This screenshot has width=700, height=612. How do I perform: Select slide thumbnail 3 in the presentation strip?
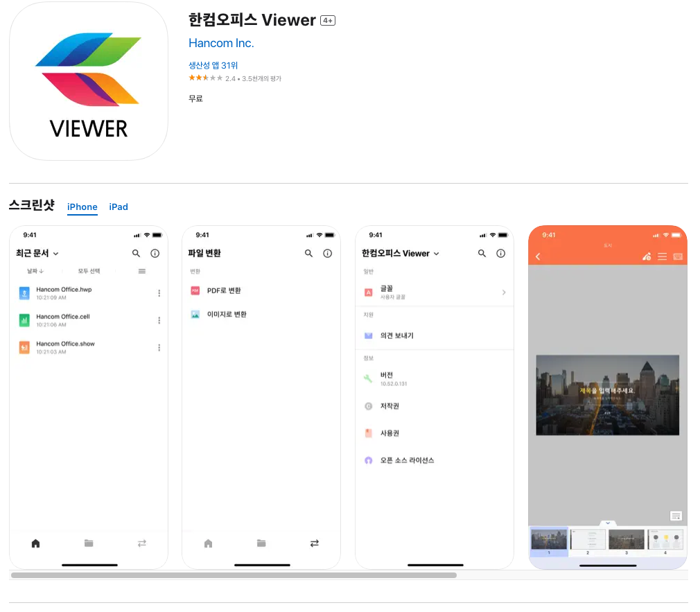(626, 539)
